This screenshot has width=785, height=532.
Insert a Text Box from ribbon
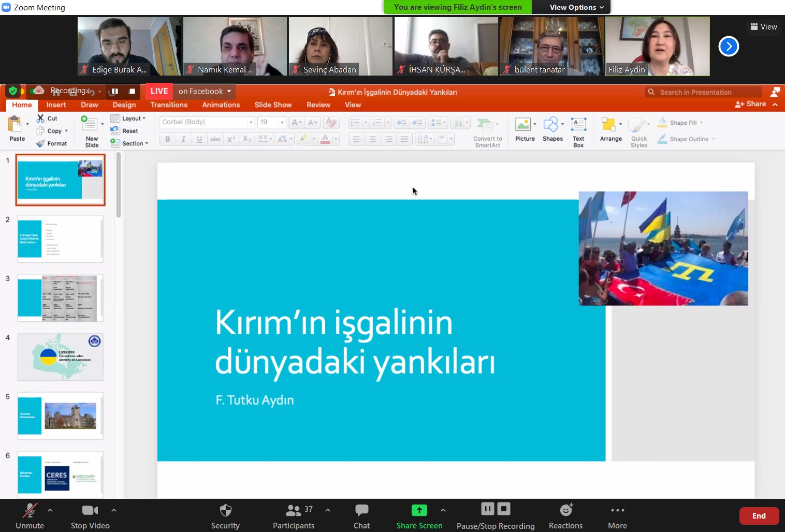click(x=578, y=132)
